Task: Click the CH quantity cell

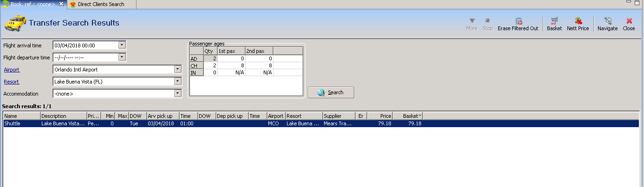Action: click(210, 65)
